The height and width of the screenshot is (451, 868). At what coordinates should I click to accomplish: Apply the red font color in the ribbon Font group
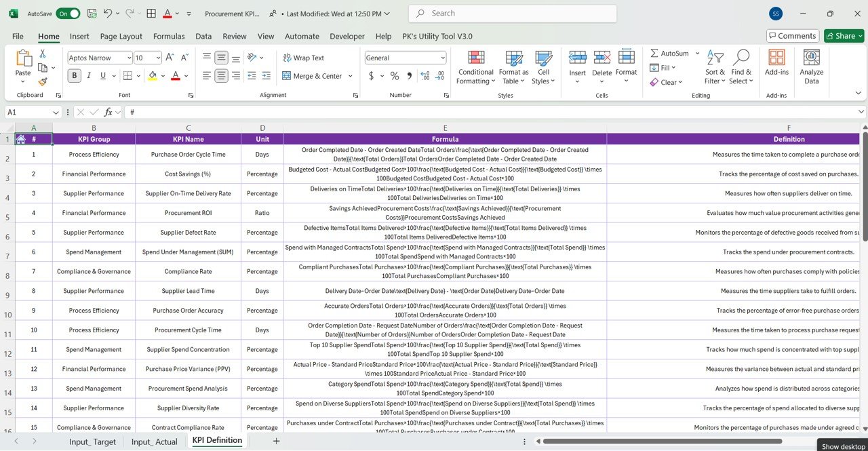[x=176, y=76]
